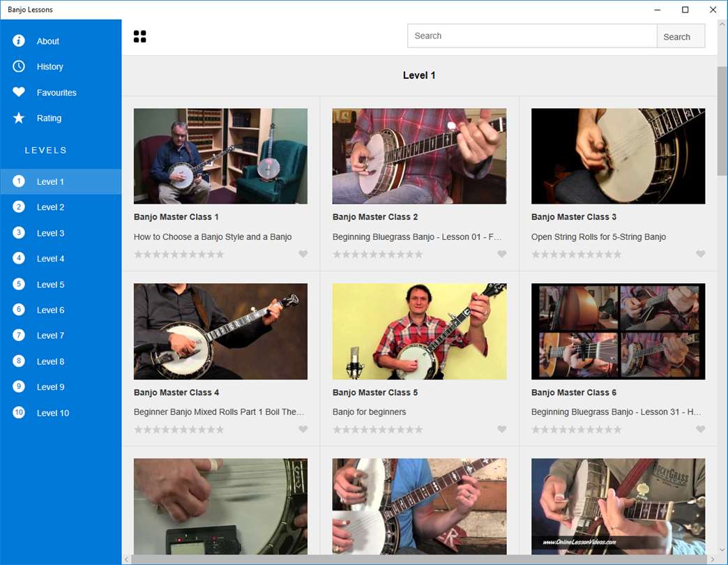Open Banjo Master Class 6 thumbnail
The image size is (728, 565).
point(618,331)
